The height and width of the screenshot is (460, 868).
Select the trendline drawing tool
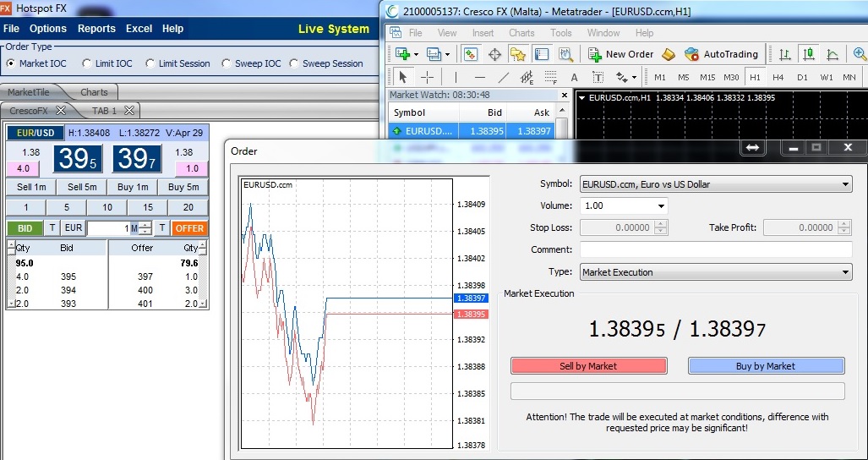503,77
